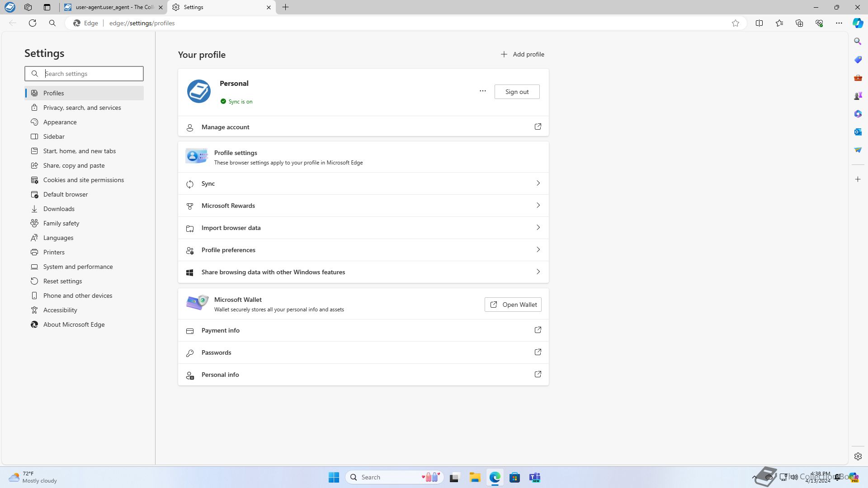
Task: Close the Settings tab
Action: [x=269, y=7]
